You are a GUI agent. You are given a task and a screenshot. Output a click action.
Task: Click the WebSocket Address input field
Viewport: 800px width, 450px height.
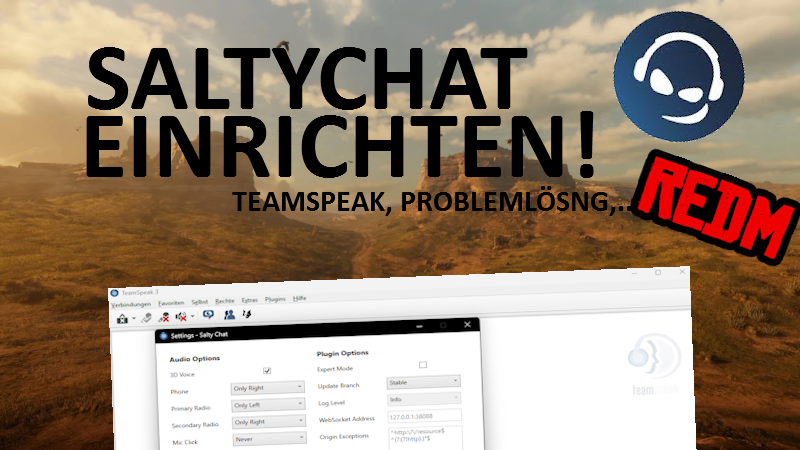[424, 416]
